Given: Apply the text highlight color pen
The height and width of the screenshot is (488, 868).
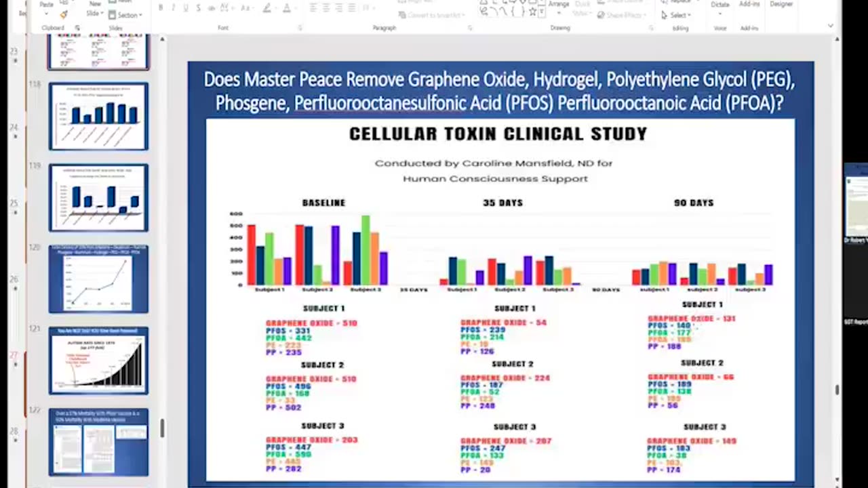Looking at the screenshot, I should point(267,8).
